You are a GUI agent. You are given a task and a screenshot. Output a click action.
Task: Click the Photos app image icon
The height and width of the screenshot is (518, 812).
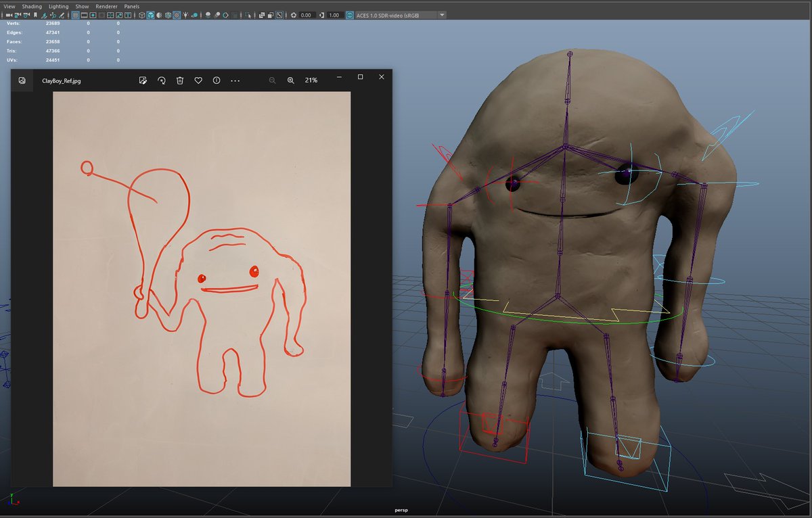[22, 80]
